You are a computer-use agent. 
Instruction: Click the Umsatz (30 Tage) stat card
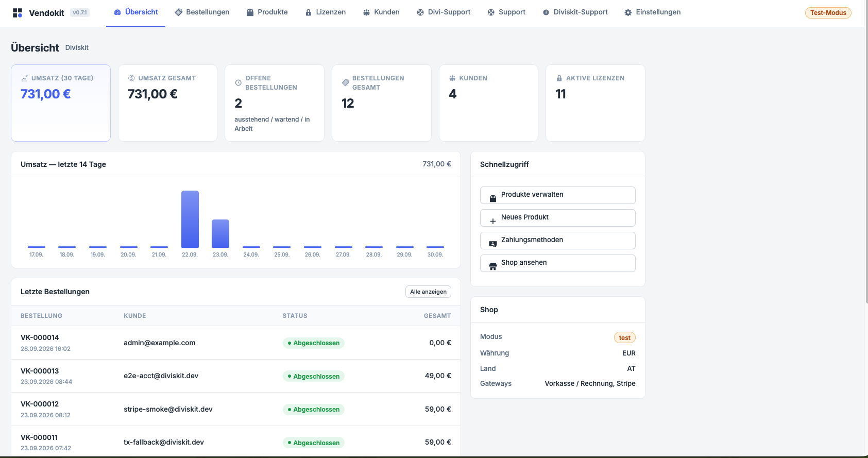coord(61,103)
